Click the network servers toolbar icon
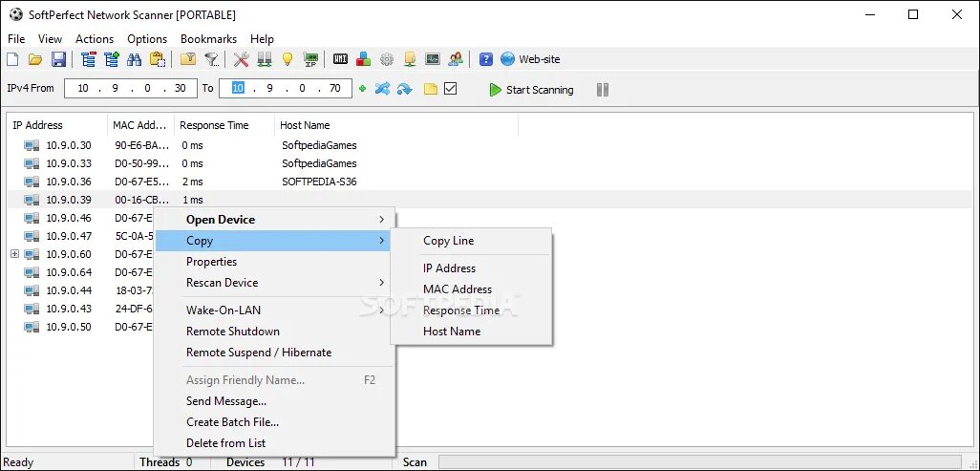The width and height of the screenshot is (980, 471). [265, 59]
